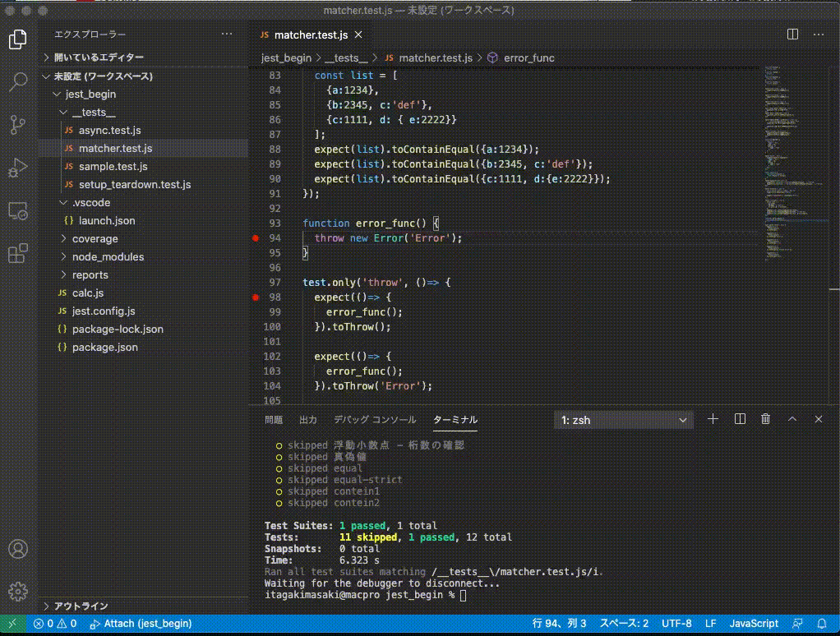Click Attach (jest_begin) in status bar

(x=141, y=624)
